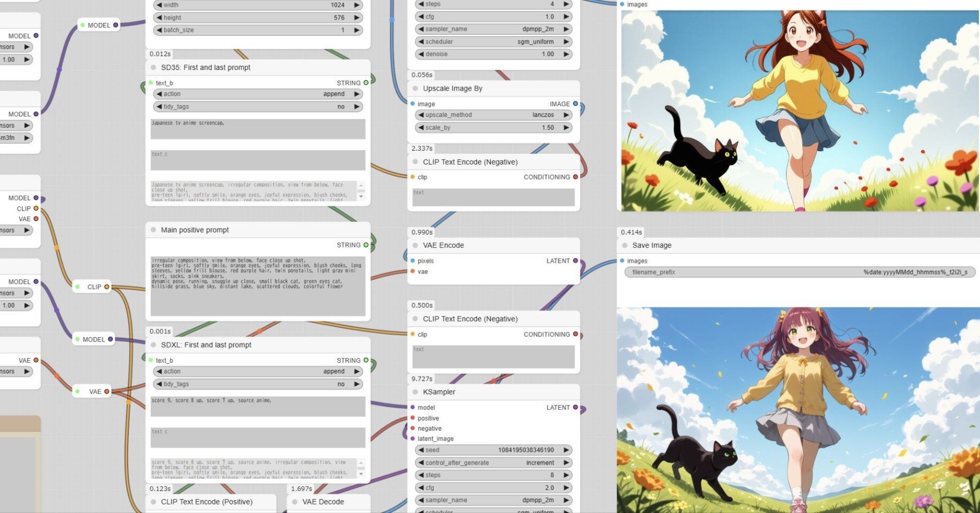
Task: Click the pixels input port of VAE Encode
Action: (412, 261)
